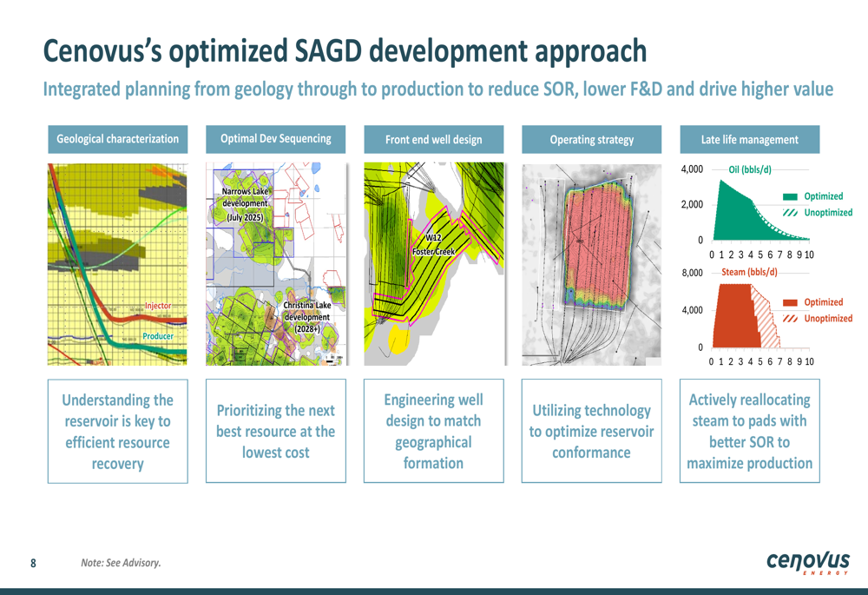The height and width of the screenshot is (595, 868).
Task: Select the 'Late life management' header box
Action: [x=750, y=139]
